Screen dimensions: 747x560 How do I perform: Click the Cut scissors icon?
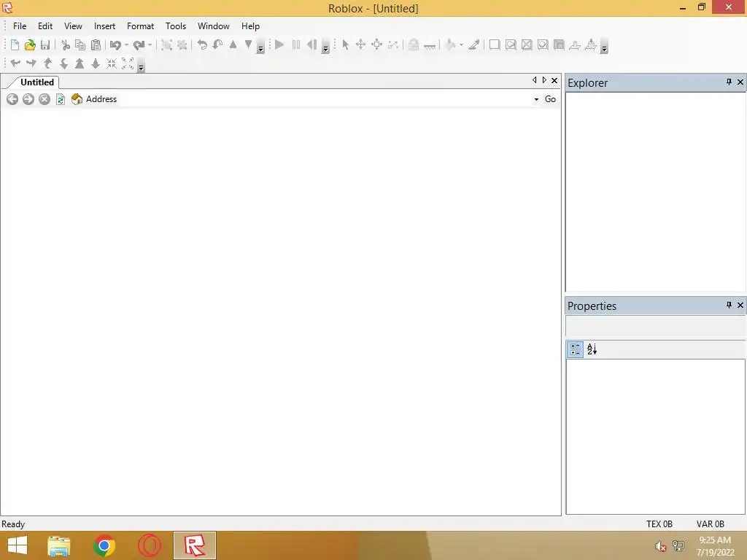66,44
